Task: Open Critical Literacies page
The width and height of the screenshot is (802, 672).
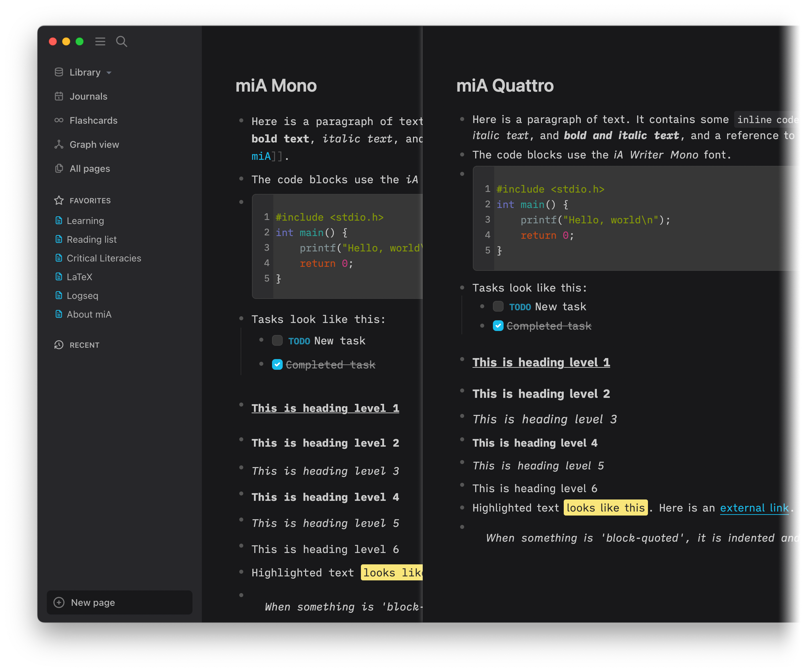Action: (105, 257)
